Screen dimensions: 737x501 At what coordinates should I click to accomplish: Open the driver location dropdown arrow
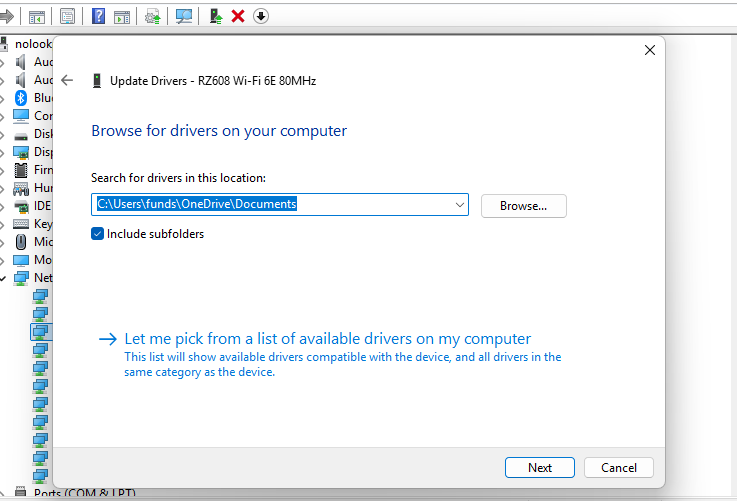click(459, 205)
